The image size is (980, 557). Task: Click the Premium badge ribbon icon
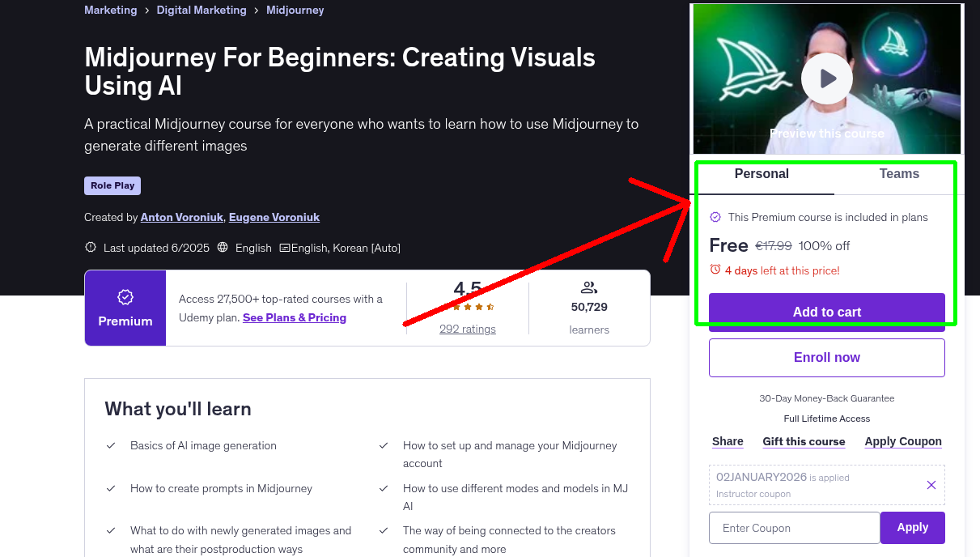pos(125,297)
